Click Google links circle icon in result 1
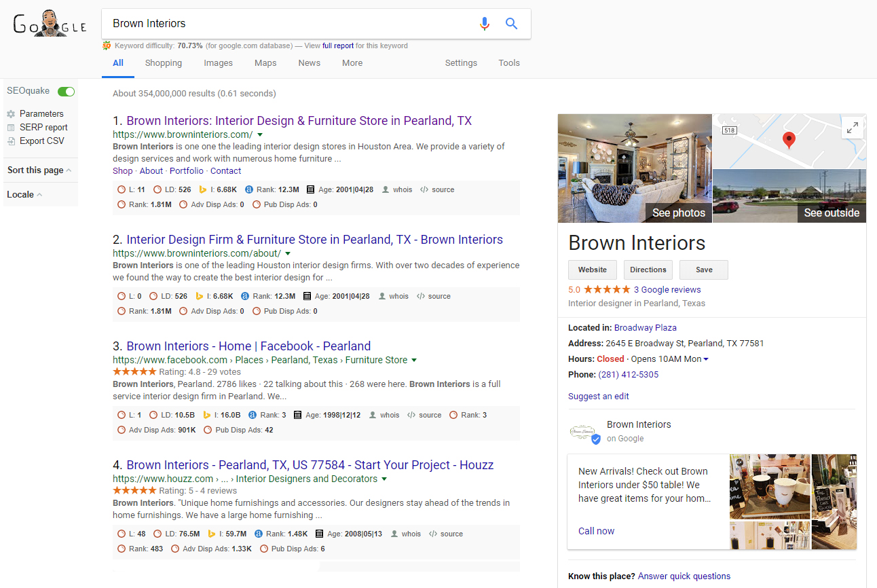 (x=122, y=190)
